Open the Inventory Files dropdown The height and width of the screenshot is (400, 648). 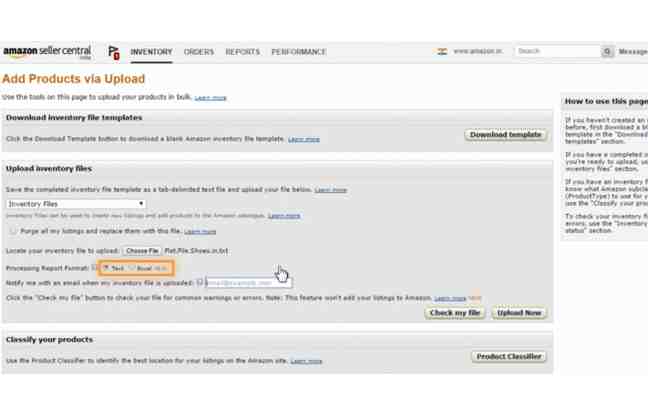pos(76,204)
